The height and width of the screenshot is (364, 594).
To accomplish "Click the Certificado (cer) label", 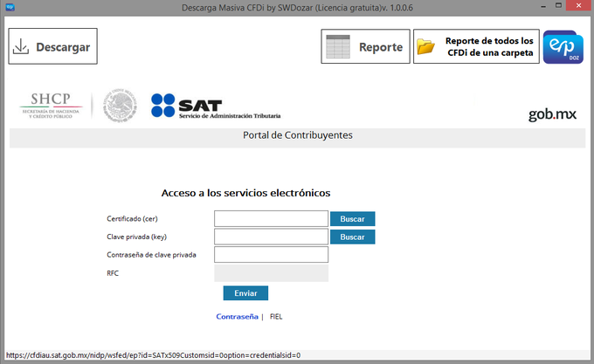I will [132, 219].
